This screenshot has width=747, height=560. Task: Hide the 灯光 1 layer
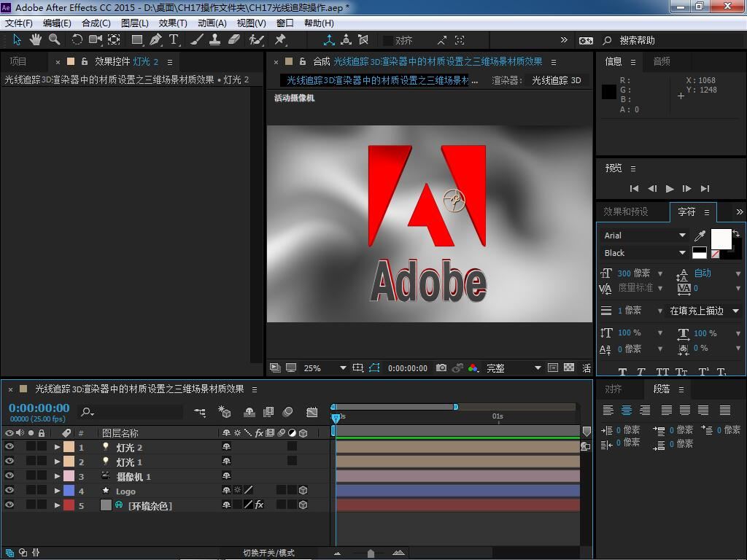coord(9,461)
